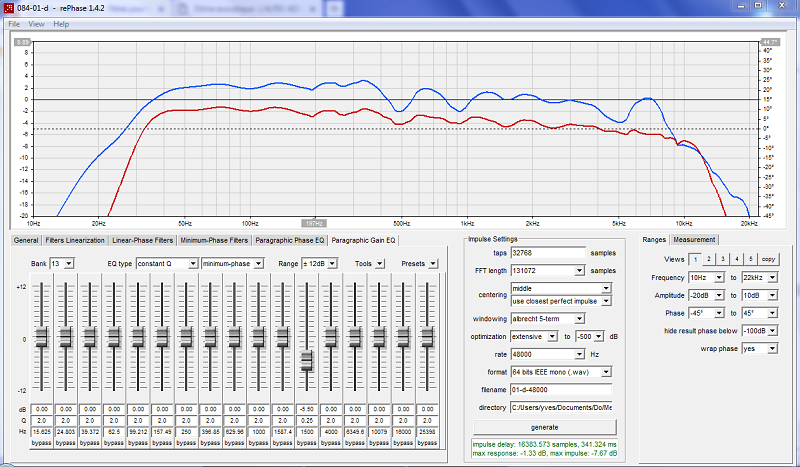The width and height of the screenshot is (800, 467).
Task: Open the hide result phase below dropdown
Action: click(772, 331)
